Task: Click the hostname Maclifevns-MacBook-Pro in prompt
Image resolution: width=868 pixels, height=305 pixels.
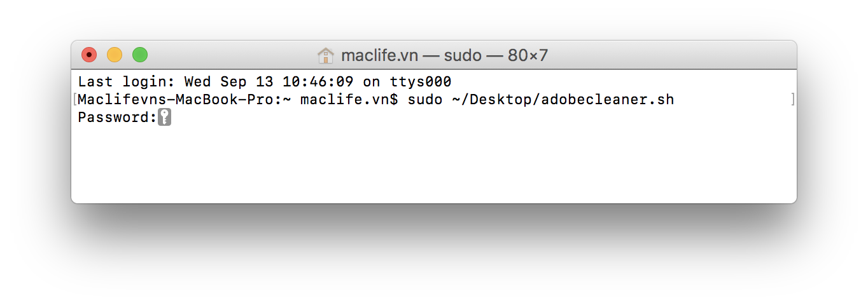Action: tap(176, 100)
